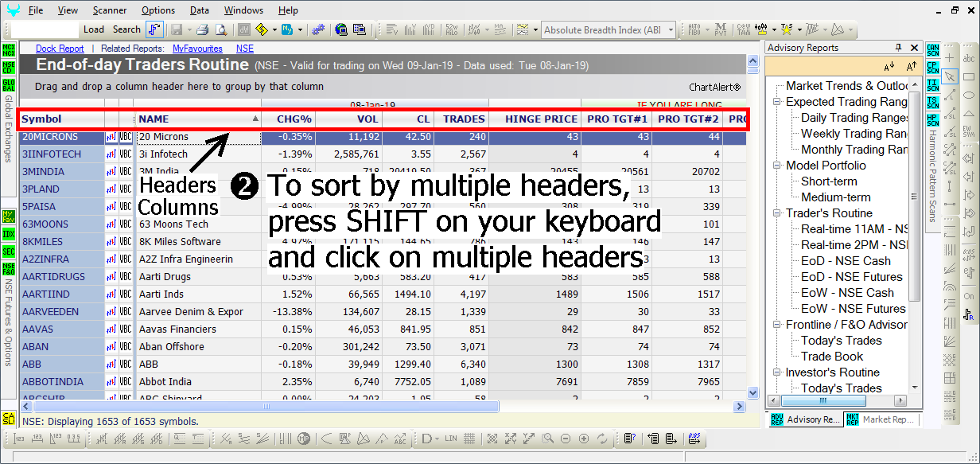The width and height of the screenshot is (980, 464).
Task: Toggle the LIN scale button on the bottom toolbar
Action: 451,439
